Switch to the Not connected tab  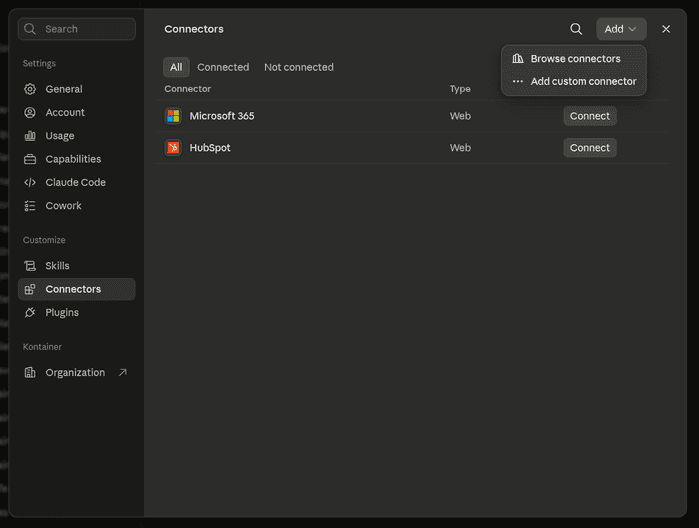[x=299, y=67]
